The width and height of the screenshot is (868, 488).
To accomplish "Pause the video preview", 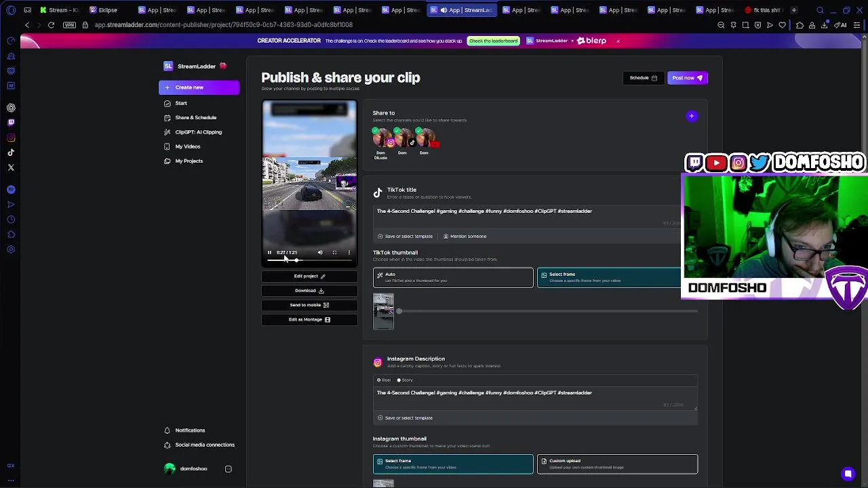I will point(269,252).
